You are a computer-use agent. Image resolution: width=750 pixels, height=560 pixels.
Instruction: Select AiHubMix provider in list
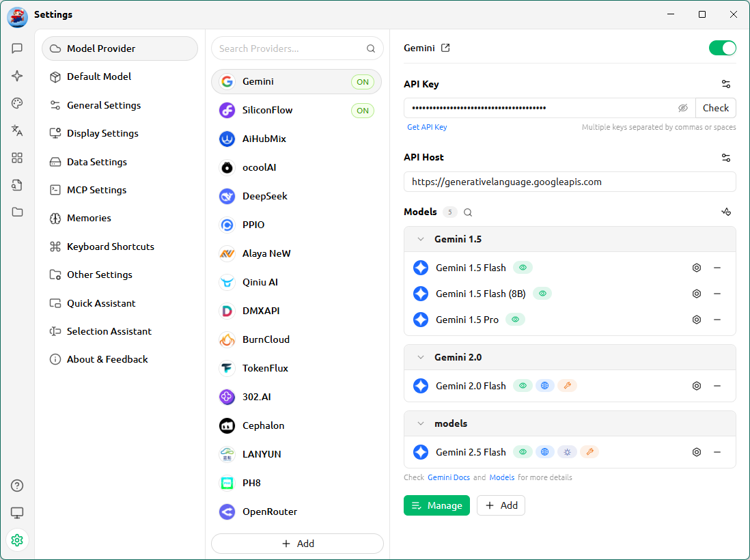click(296, 139)
